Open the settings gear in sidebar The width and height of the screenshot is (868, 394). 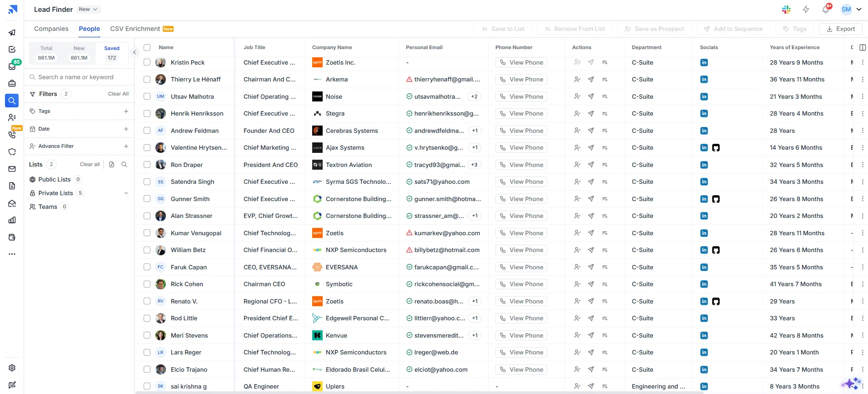(12, 368)
